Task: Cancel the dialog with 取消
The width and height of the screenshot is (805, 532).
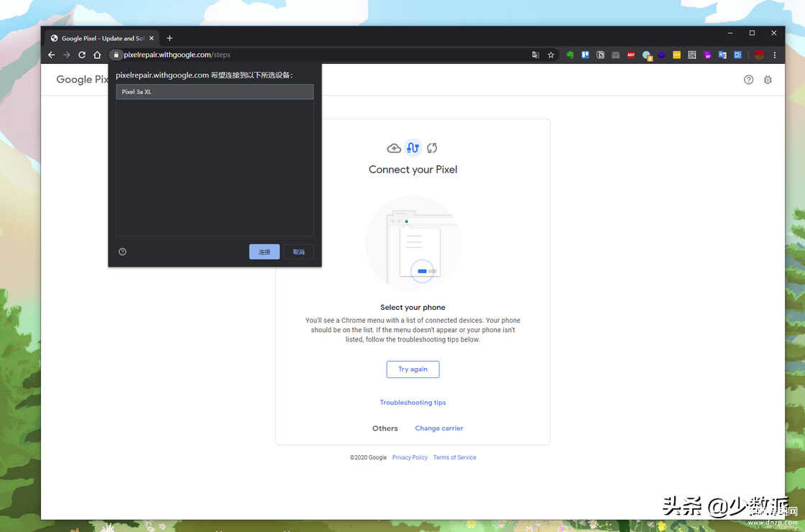Action: click(299, 252)
